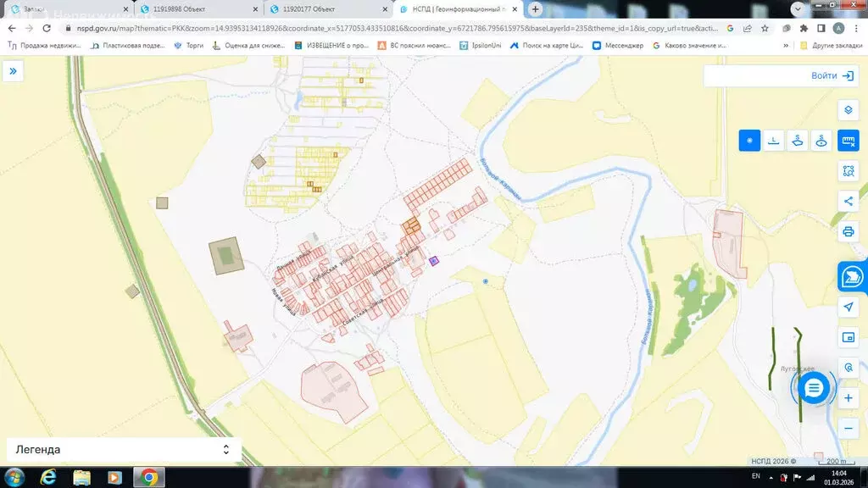
Task: Select the ruler measurement tool
Action: click(848, 141)
